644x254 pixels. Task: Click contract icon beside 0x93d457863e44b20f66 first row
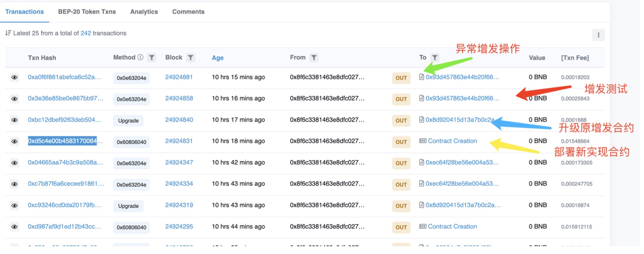click(422, 77)
